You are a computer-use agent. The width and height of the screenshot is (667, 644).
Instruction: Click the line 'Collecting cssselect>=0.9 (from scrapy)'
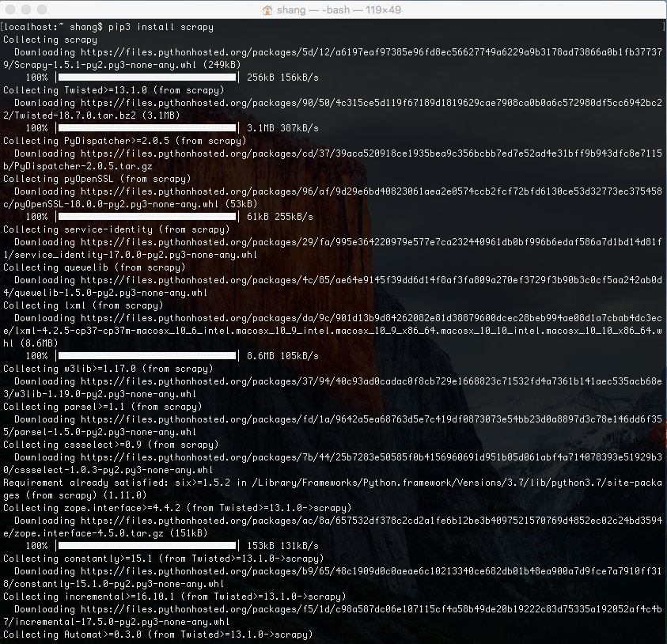click(111, 445)
